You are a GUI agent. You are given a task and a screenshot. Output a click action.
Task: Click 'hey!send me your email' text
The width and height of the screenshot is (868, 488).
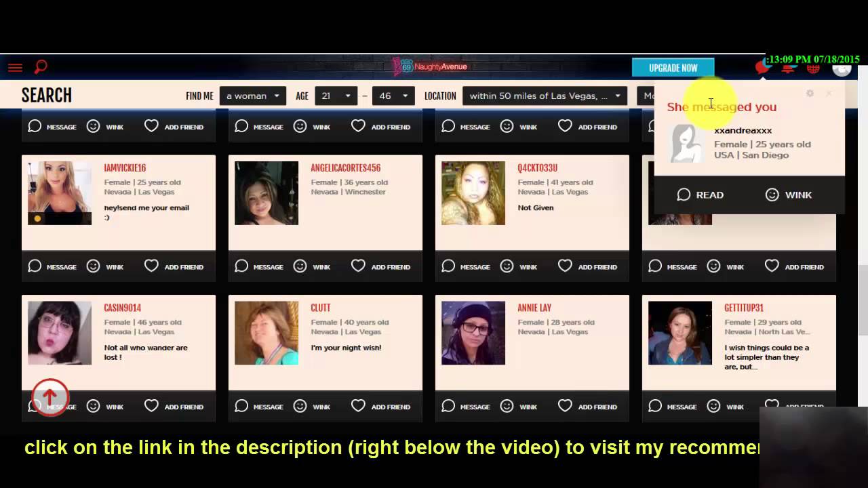pos(146,212)
